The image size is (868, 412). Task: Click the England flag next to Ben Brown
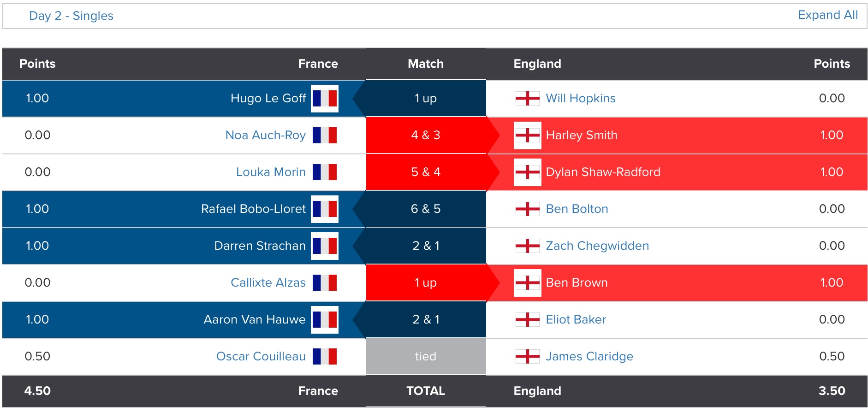coord(527,283)
